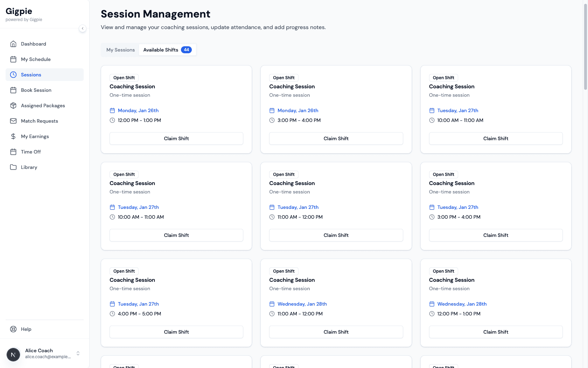Switch to the My Sessions tab
Viewport: 588px width, 368px height.
(x=120, y=50)
